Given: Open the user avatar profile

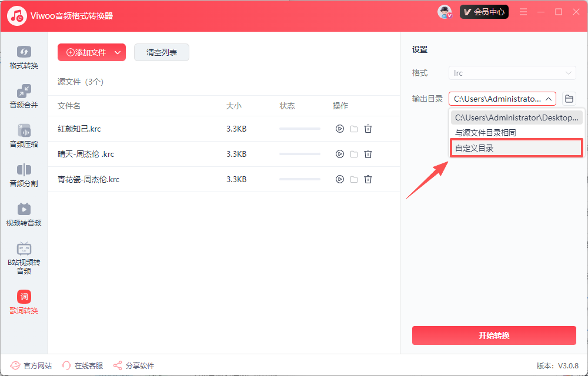Looking at the screenshot, I should (x=445, y=12).
